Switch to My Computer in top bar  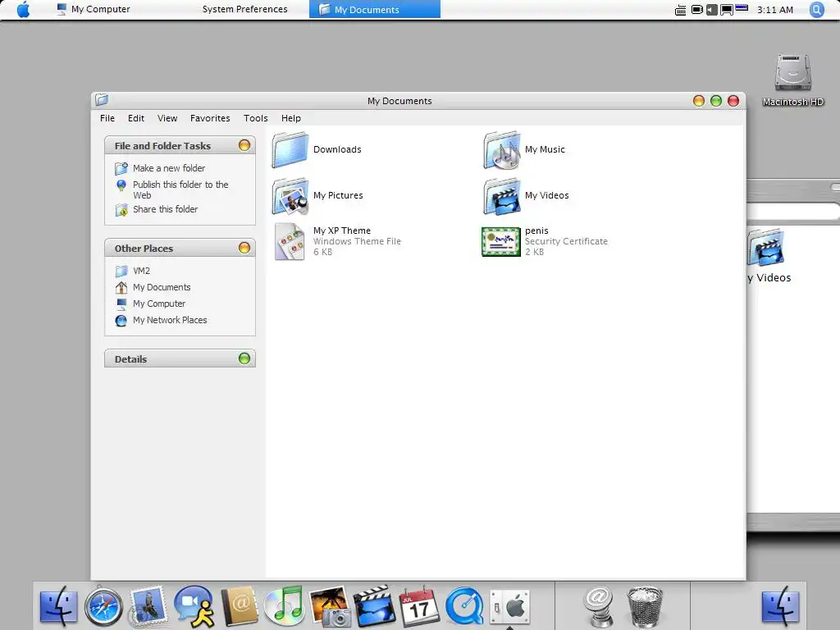pyautogui.click(x=94, y=9)
